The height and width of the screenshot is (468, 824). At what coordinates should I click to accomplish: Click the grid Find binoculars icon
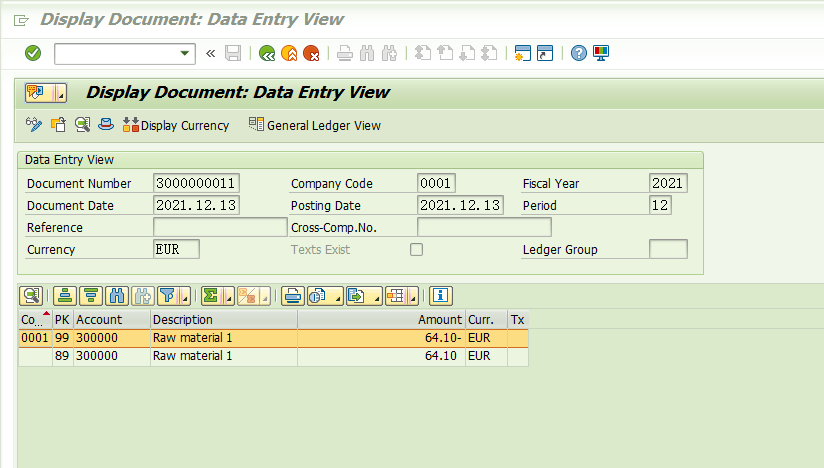[x=117, y=296]
